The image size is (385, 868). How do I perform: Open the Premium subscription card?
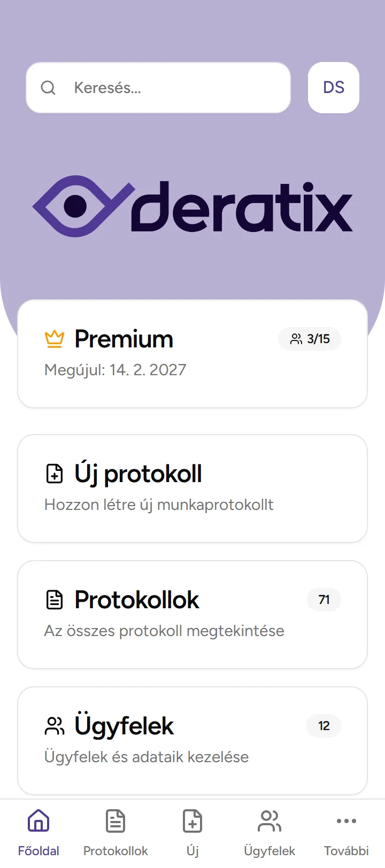point(192,353)
